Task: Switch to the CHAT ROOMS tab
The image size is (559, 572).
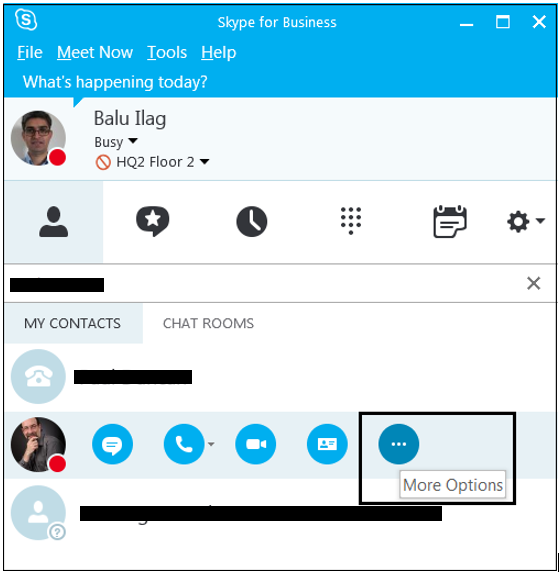Action: [x=208, y=323]
